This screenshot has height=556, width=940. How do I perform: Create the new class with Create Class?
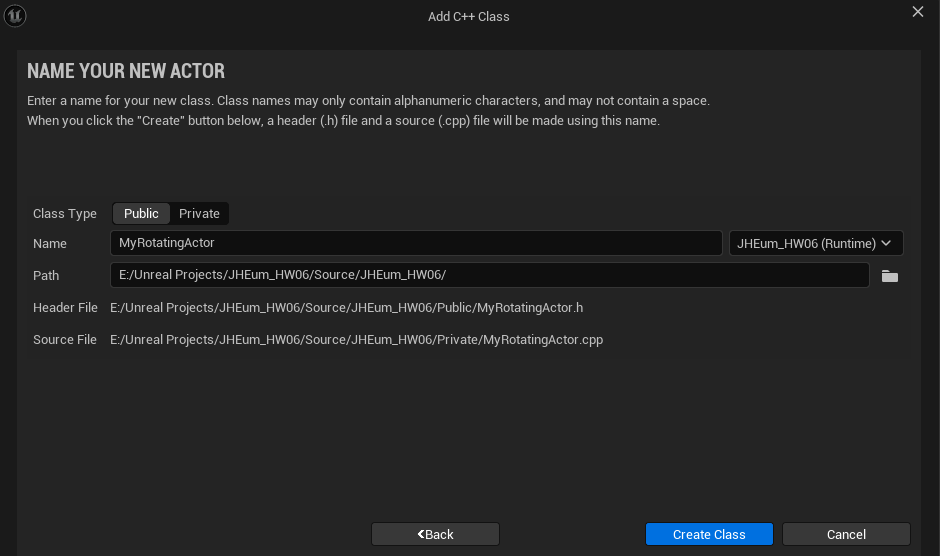point(709,534)
